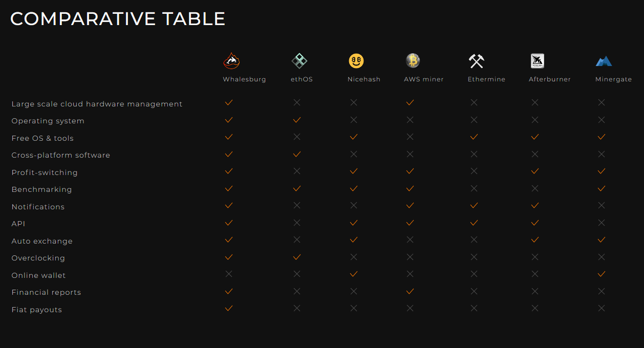Click the Ethermine crossed pickaxes icon
Screen dimensions: 644x348
[x=476, y=61]
